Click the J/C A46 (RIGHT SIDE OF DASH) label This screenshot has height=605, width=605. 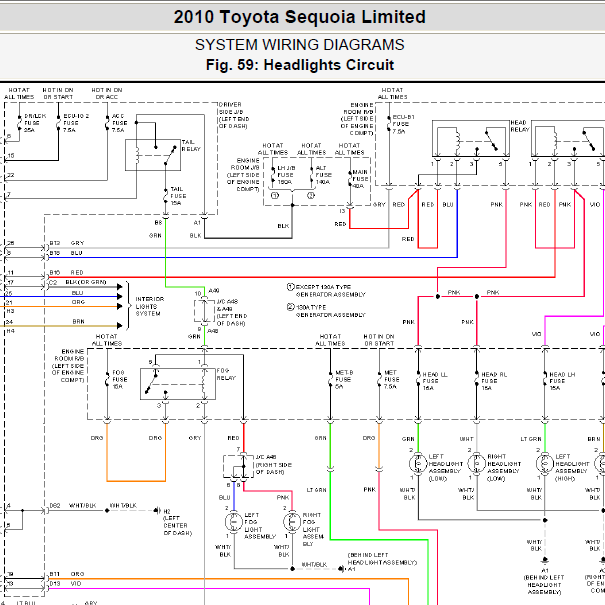click(x=274, y=465)
